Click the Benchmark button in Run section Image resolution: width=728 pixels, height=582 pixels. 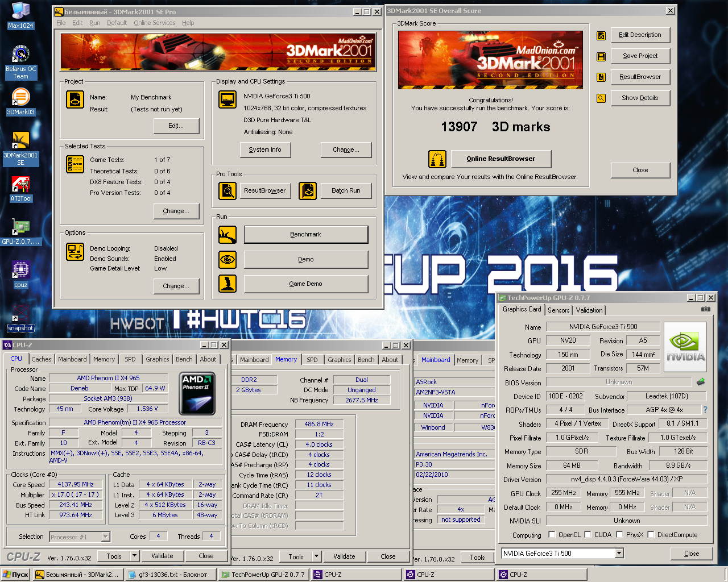306,234
